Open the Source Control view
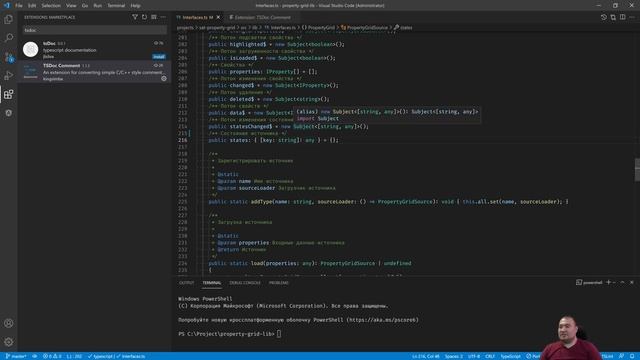This screenshot has height=360, width=640. pos(9,57)
